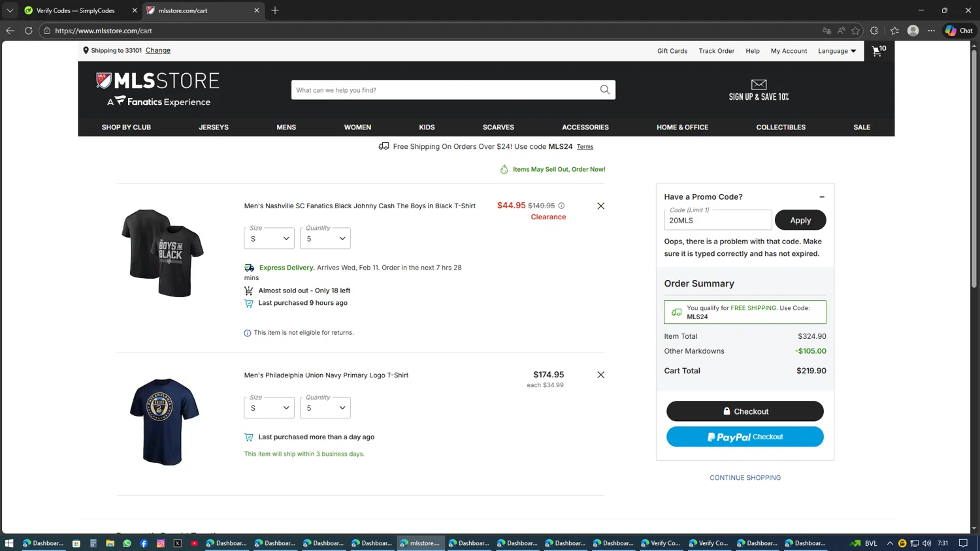Open the browser profile avatar
Image resolution: width=980 pixels, height=551 pixels.
pos(913,31)
